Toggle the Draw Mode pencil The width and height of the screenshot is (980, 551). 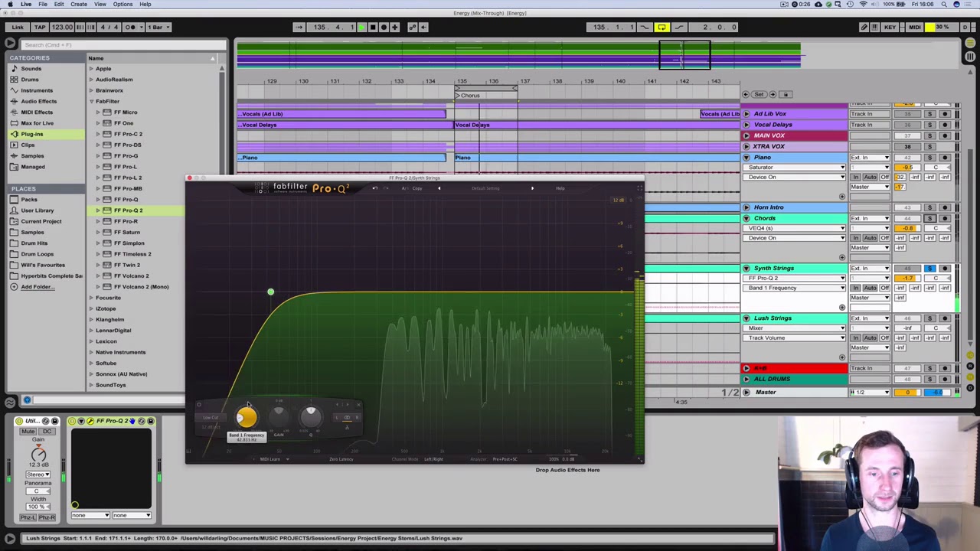pyautogui.click(x=864, y=27)
